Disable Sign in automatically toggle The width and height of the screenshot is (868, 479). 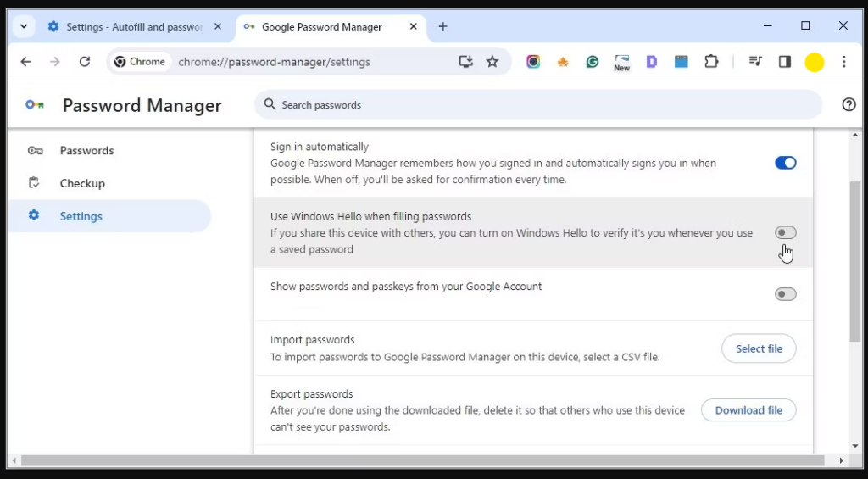(x=786, y=163)
